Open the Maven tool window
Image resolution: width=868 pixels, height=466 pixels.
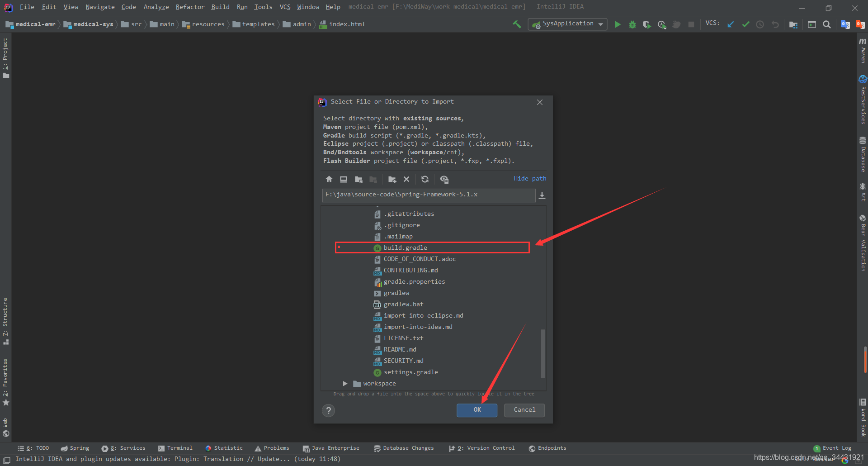(x=863, y=51)
